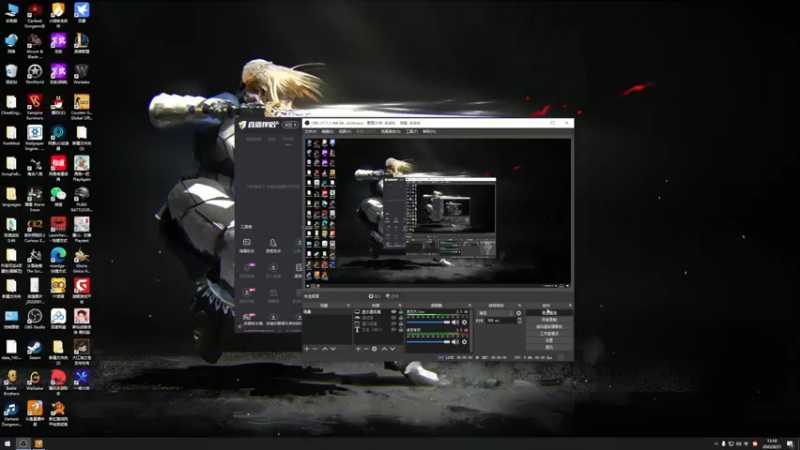Lock the 窗口采集 source
Image resolution: width=800 pixels, height=450 pixels.
(401, 323)
